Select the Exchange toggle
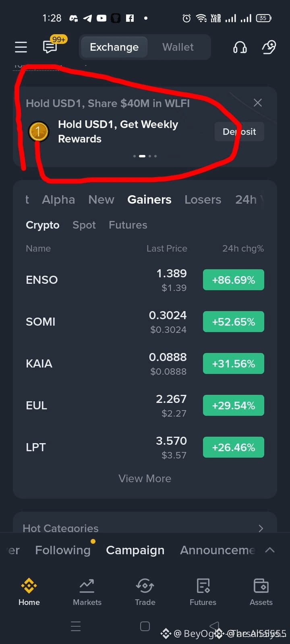Image resolution: width=290 pixels, height=644 pixels. pyautogui.click(x=114, y=47)
